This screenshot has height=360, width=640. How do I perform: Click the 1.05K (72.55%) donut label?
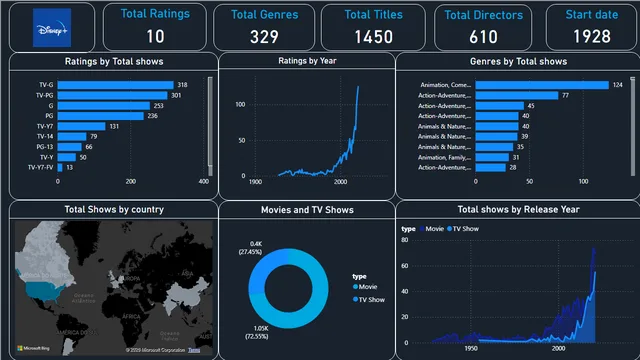pyautogui.click(x=257, y=333)
